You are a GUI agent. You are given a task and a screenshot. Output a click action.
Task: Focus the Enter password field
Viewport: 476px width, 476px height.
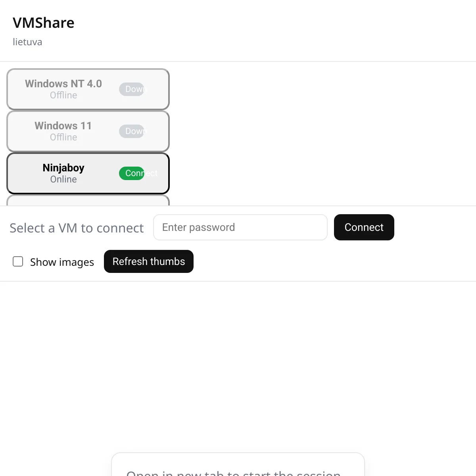click(240, 227)
